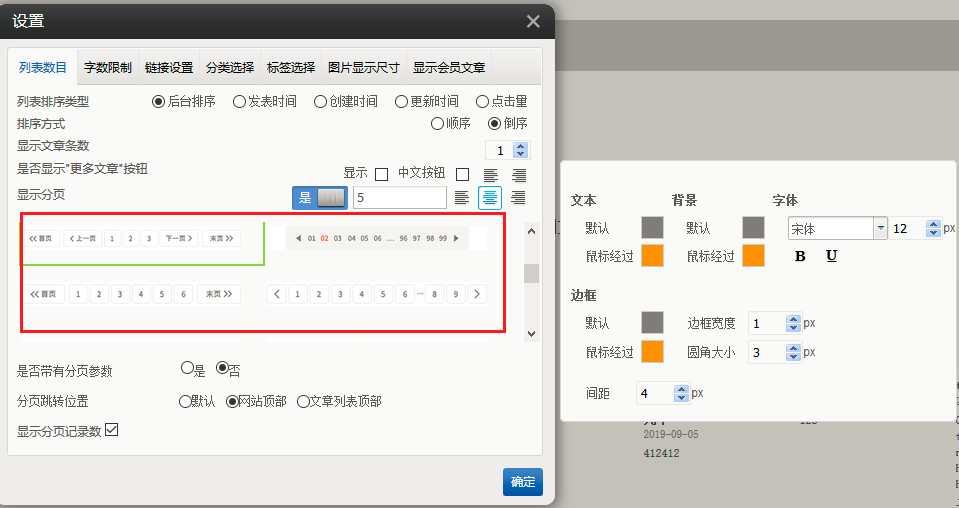
Task: Select right alignment in 显示分页 row
Action: pos(518,198)
